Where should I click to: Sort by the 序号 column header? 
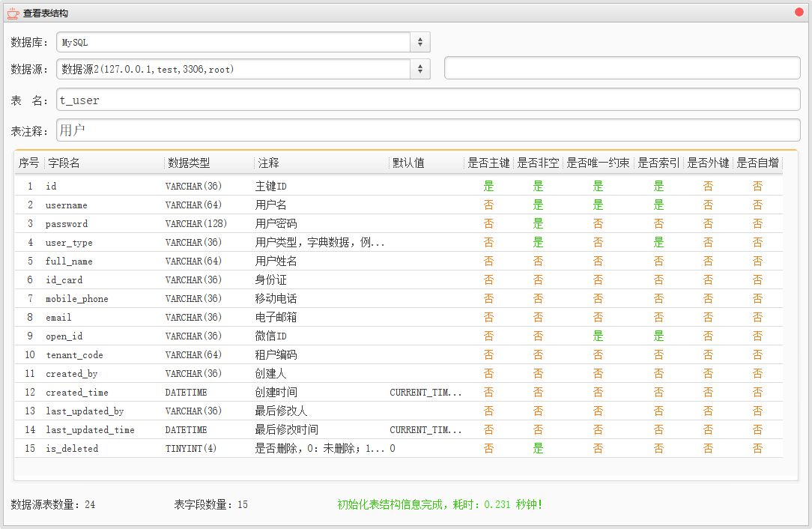29,163
